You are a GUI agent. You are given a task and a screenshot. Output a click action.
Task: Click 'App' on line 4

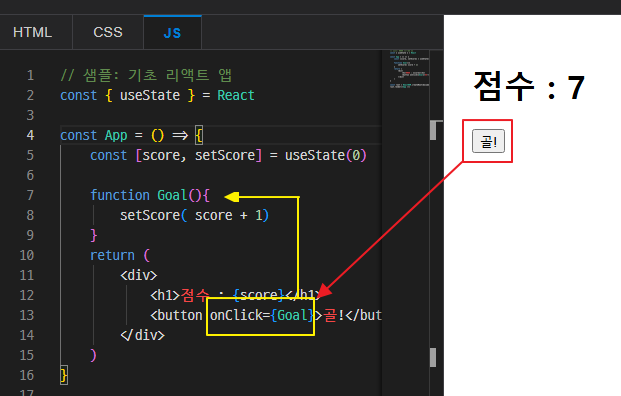click(x=116, y=135)
